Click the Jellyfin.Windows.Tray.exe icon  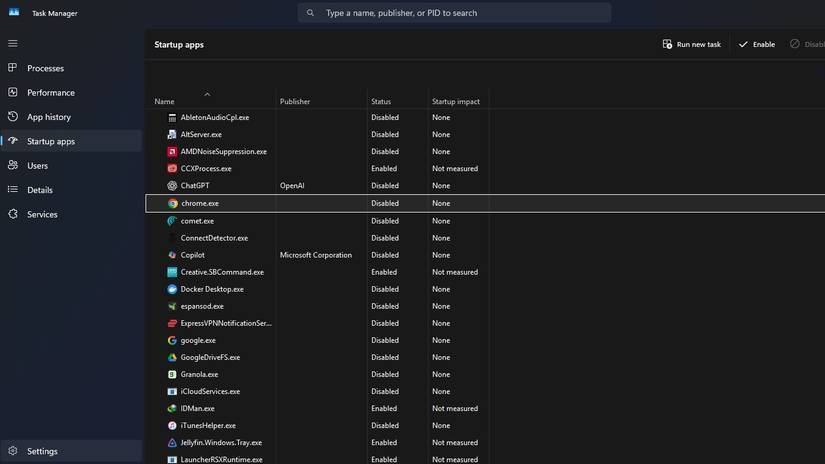[x=172, y=442]
